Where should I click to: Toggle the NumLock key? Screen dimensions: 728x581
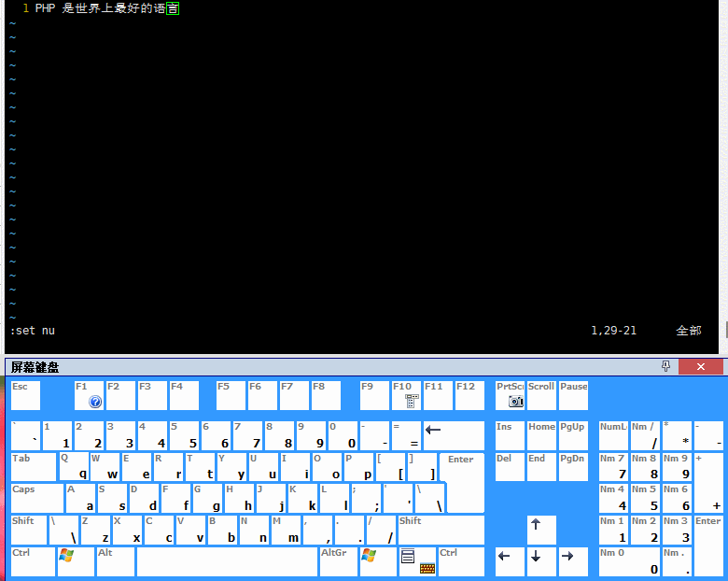pos(613,435)
